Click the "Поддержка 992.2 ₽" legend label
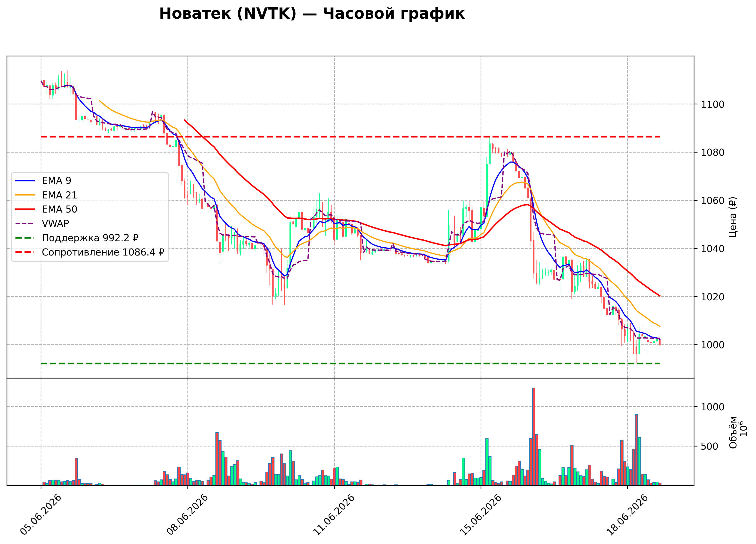The image size is (756, 544). [90, 238]
